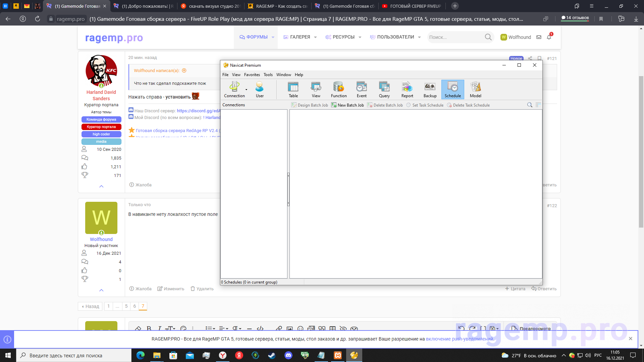
Task: Open Discord from the Windows taskbar
Action: [x=288, y=355]
